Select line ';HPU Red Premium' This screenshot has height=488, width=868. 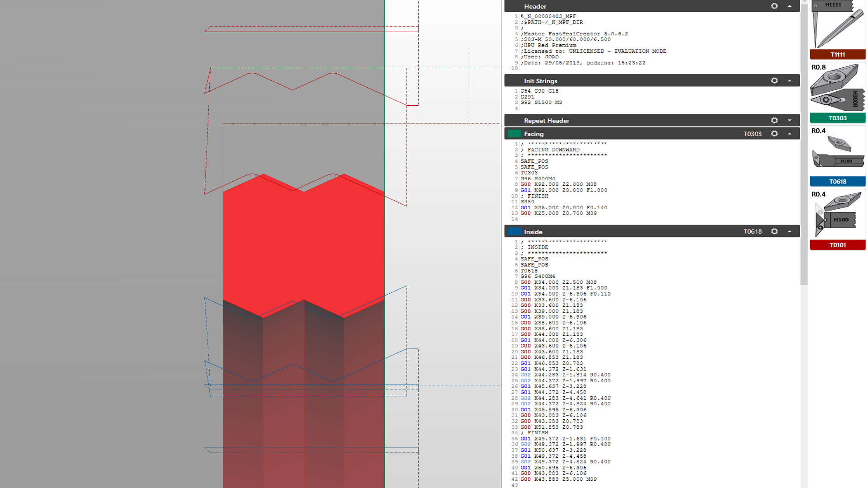tap(548, 45)
